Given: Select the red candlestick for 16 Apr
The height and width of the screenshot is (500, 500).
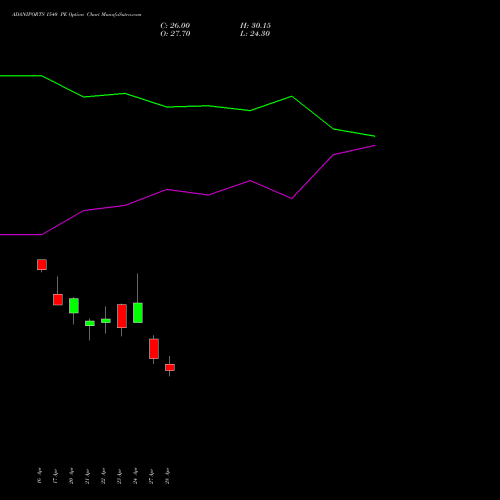Looking at the screenshot, I should (x=42, y=265).
